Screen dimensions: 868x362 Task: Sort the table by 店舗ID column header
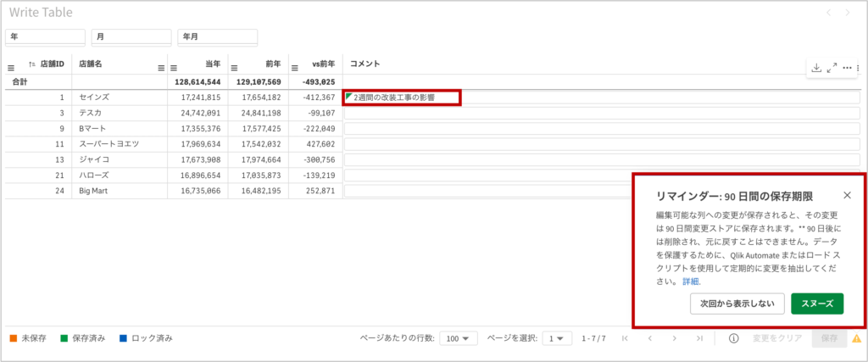[x=51, y=64]
